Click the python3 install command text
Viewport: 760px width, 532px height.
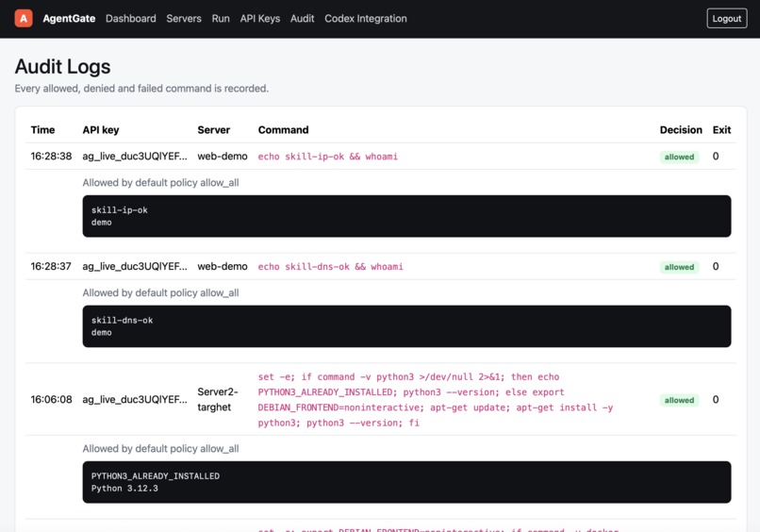pyautogui.click(x=436, y=400)
